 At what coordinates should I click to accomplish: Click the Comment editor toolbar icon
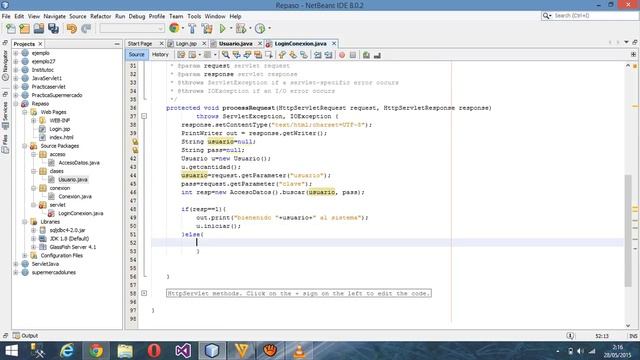pyautogui.click(x=366, y=55)
